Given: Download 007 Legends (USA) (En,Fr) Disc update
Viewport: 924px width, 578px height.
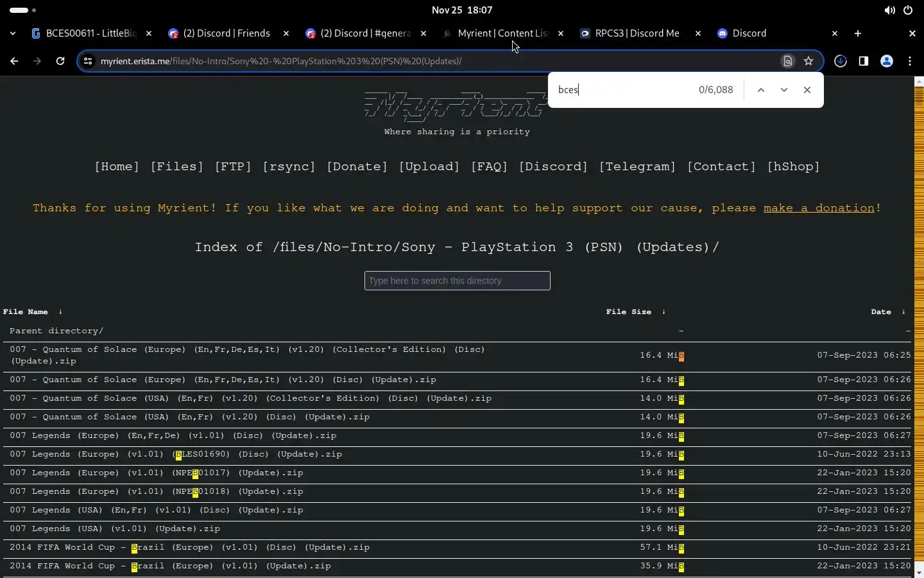Looking at the screenshot, I should tap(156, 511).
